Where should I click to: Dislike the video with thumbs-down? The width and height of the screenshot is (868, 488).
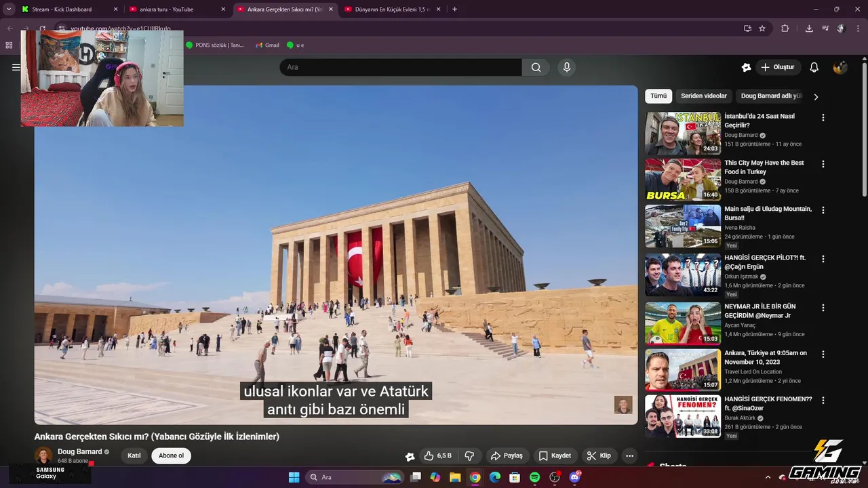(469, 455)
